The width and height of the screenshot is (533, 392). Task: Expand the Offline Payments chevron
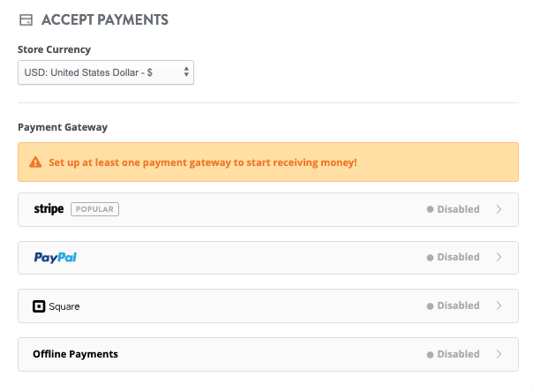[499, 354]
